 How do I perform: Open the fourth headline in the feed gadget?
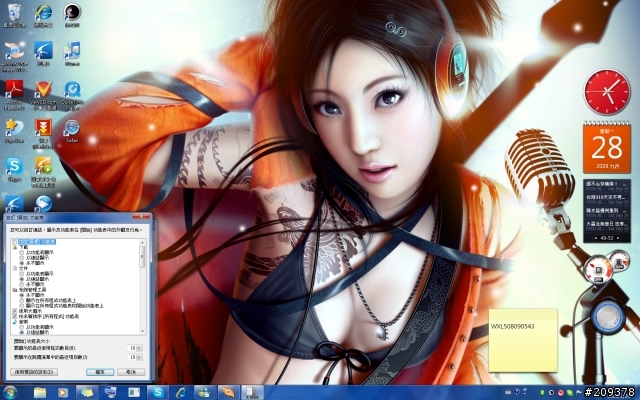pyautogui.click(x=607, y=225)
